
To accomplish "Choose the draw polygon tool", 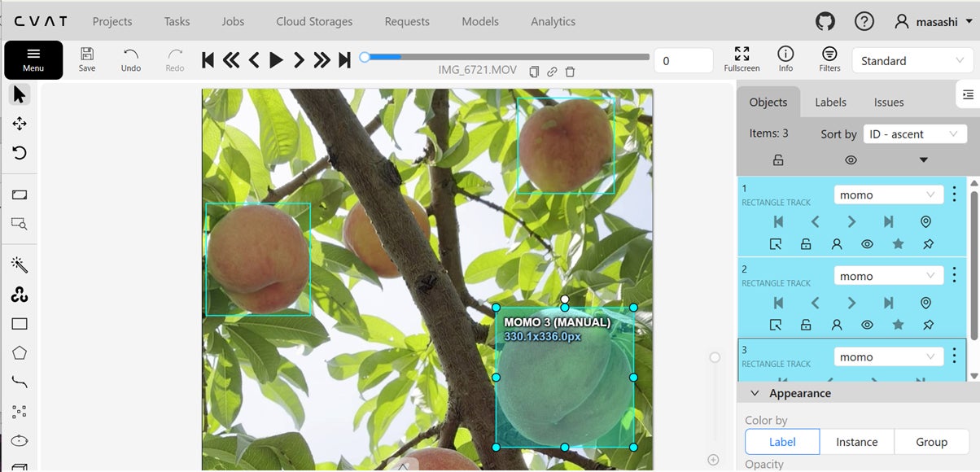I will pos(20,353).
